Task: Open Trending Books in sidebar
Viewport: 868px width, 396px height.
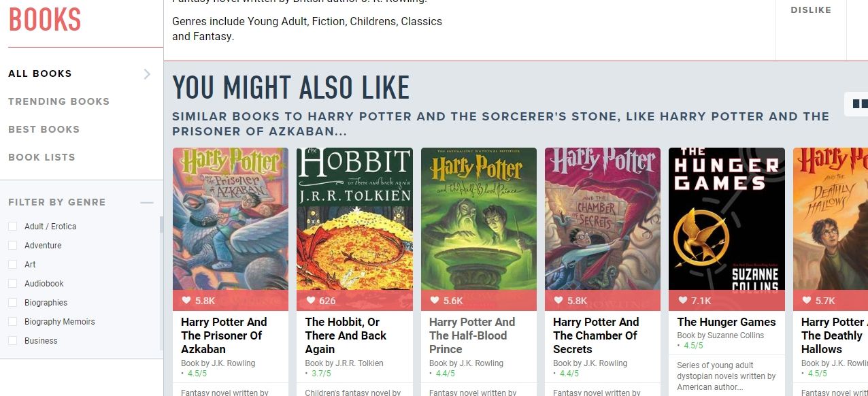Action: click(x=59, y=101)
